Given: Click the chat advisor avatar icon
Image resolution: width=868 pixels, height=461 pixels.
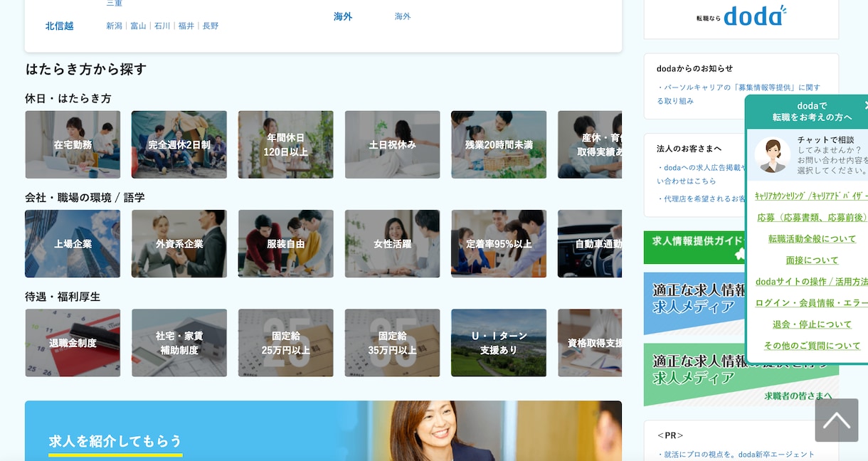Looking at the screenshot, I should (773, 154).
